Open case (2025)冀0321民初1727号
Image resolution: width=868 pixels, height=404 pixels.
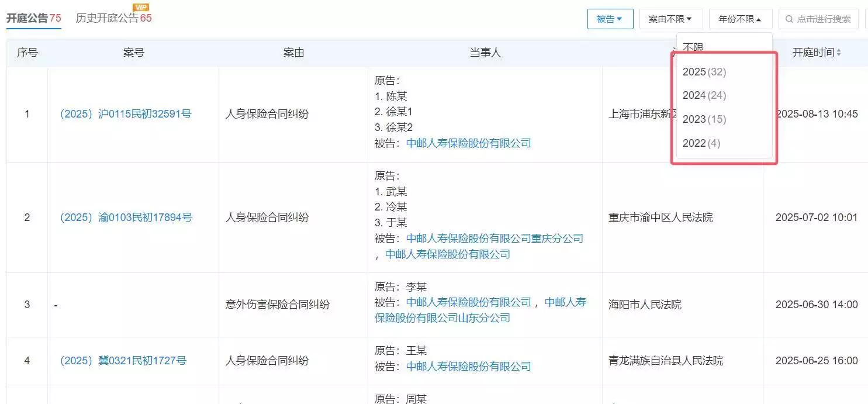pyautogui.click(x=122, y=361)
